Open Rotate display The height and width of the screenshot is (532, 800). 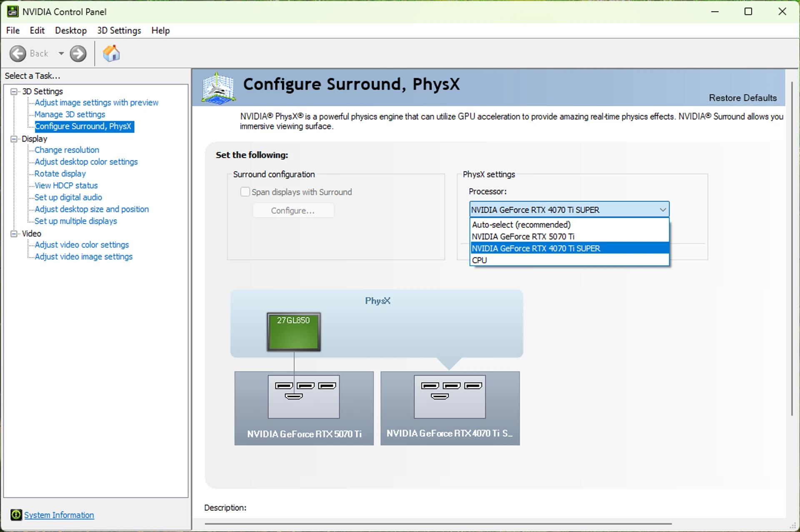point(60,174)
